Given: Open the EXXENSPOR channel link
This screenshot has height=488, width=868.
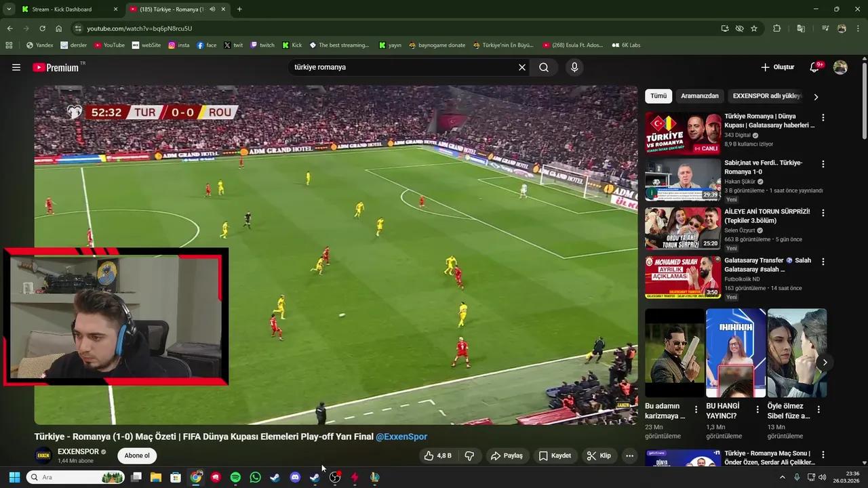Looking at the screenshot, I should [78, 451].
